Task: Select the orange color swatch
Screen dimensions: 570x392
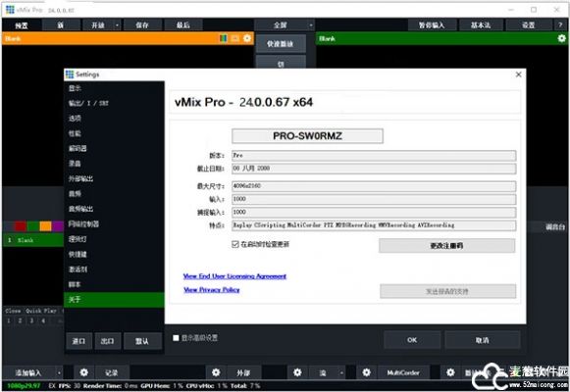Action: tap(45, 226)
